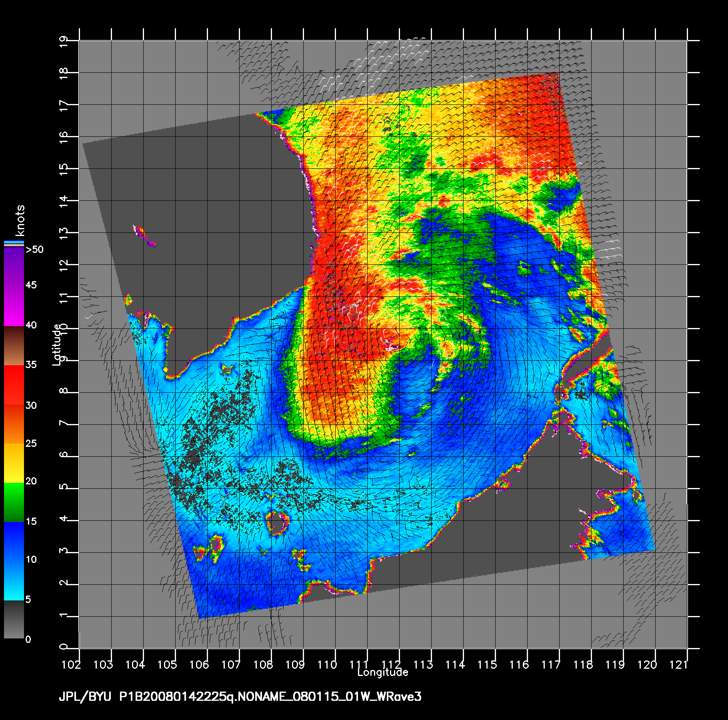Viewport: 728px width, 720px height.
Task: Select the green 15–20 knots colorbar segment
Action: [14, 502]
